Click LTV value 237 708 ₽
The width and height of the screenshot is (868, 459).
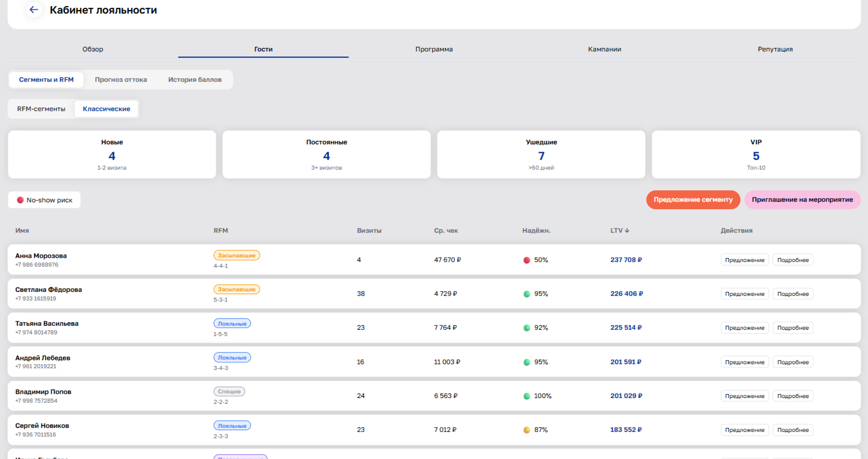[626, 260]
